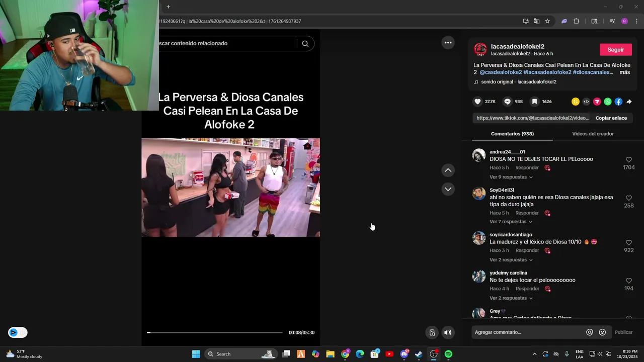Open the weather widget showing 53°F

(24, 354)
